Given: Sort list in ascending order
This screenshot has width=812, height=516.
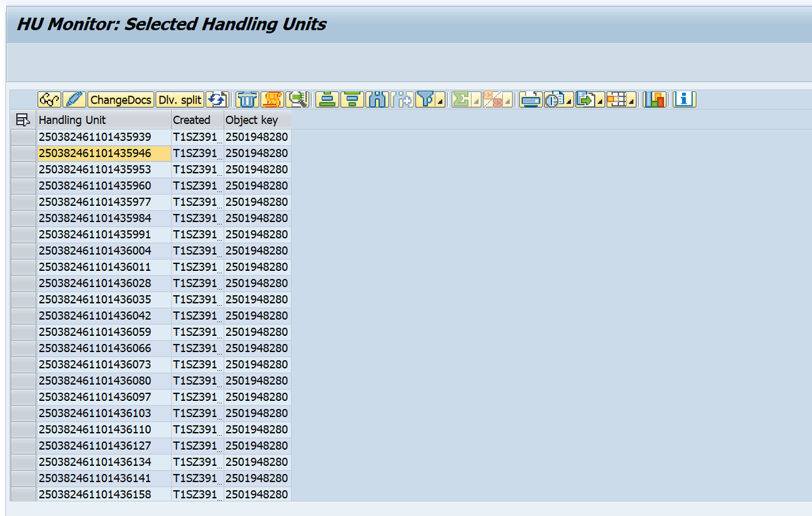Looking at the screenshot, I should point(328,100).
